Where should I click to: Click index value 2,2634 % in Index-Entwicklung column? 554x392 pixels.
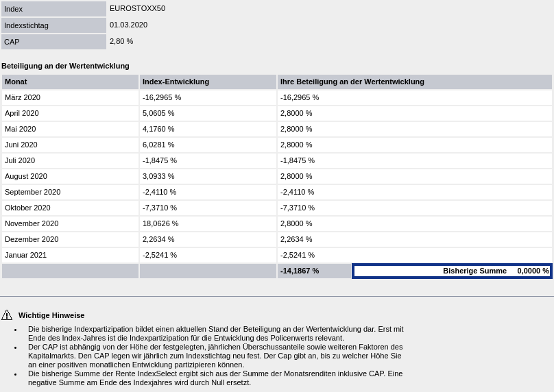click(158, 239)
